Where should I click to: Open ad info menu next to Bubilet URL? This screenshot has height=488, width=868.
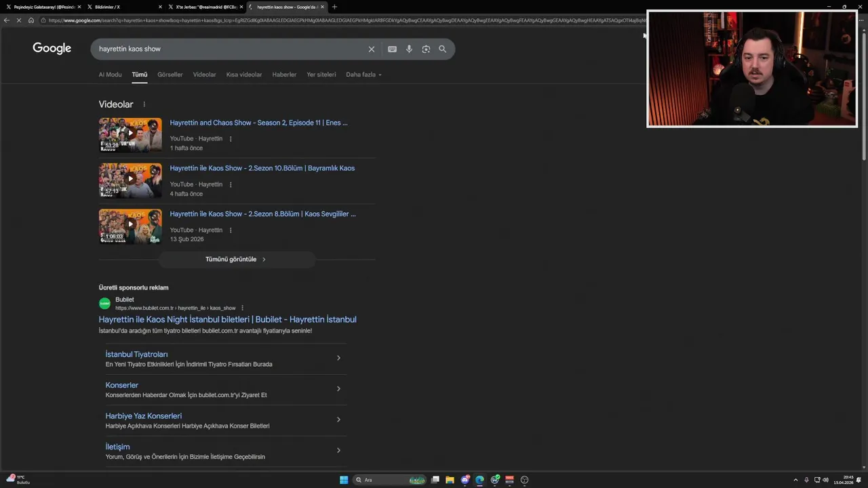(242, 308)
